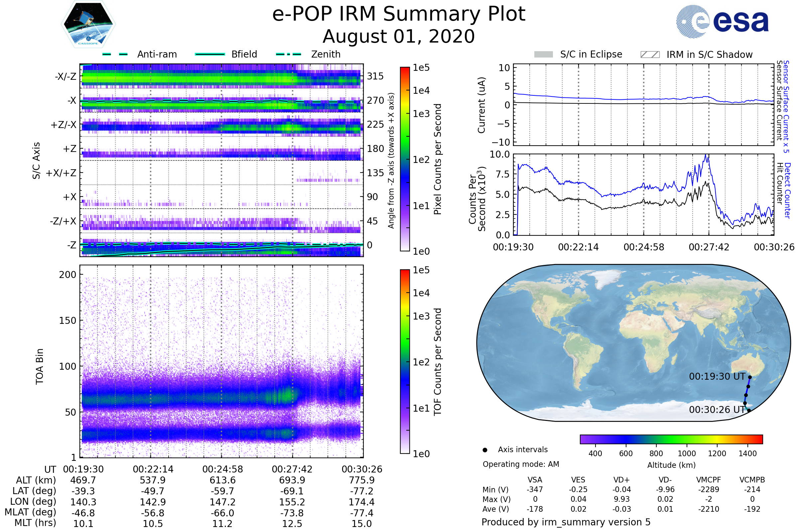Click the VMCPF voltage column header

[709, 480]
